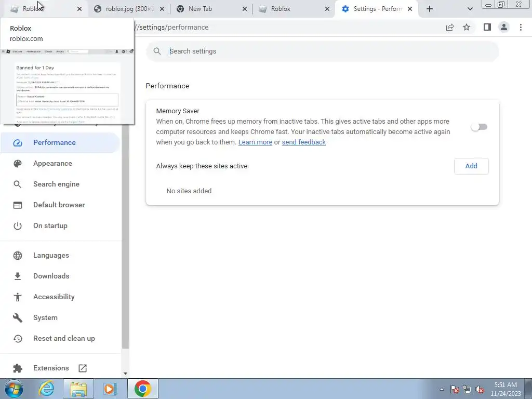Switch to the New Tab tab

tap(212, 9)
